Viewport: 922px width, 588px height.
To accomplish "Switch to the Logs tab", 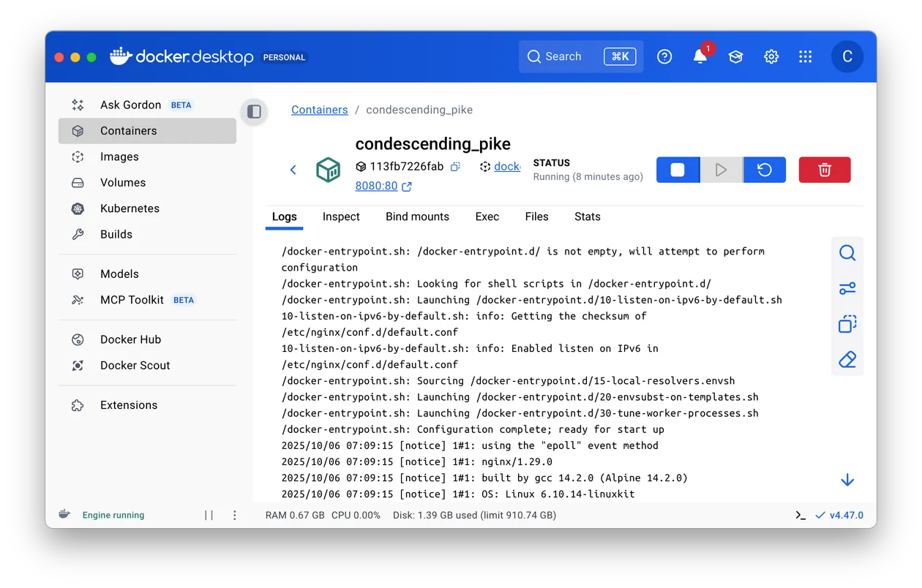I will pyautogui.click(x=285, y=217).
